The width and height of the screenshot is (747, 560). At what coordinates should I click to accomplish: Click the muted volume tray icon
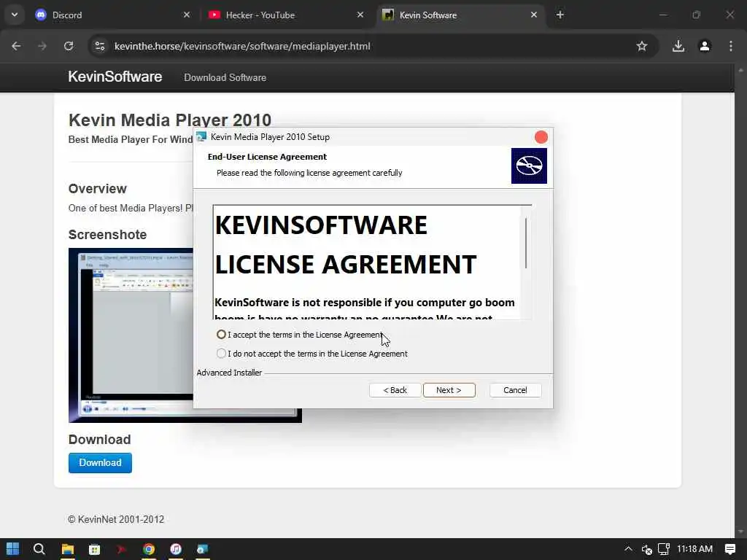[646, 550]
